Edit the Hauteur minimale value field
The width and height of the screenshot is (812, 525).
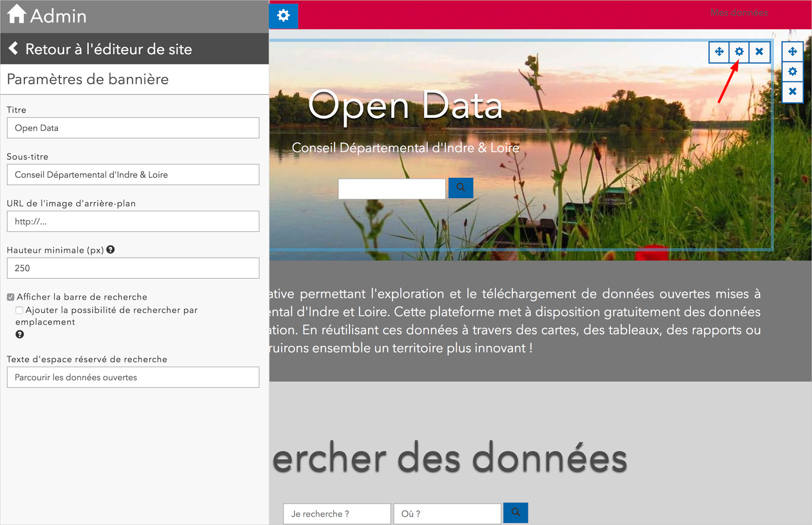pos(133,268)
